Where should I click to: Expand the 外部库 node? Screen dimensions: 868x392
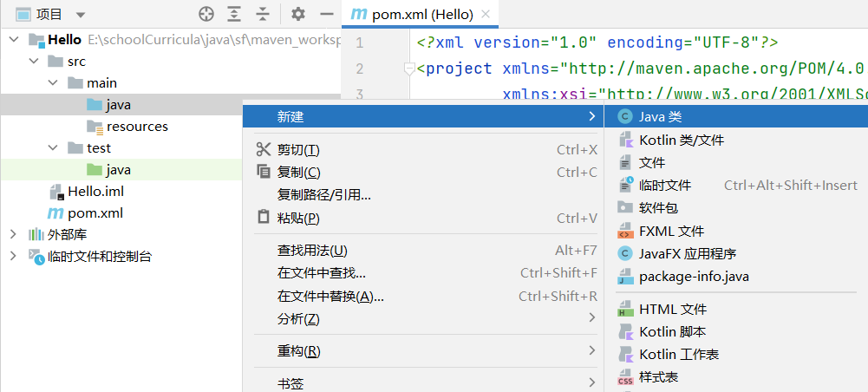14,235
